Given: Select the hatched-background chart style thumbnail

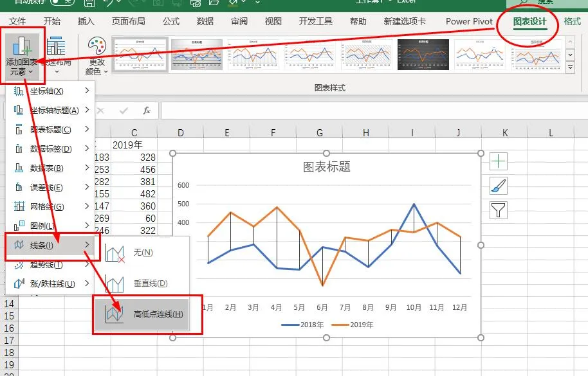Looking at the screenshot, I should click(367, 55).
